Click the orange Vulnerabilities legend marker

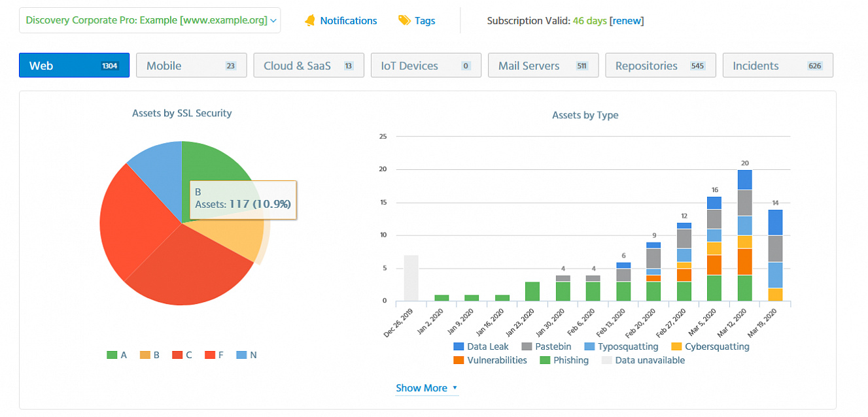tap(459, 360)
